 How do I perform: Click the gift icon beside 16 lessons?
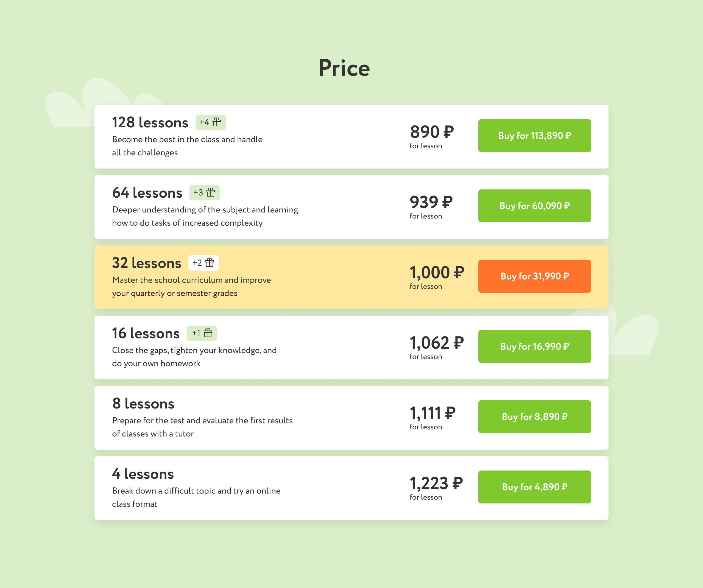[x=208, y=333]
